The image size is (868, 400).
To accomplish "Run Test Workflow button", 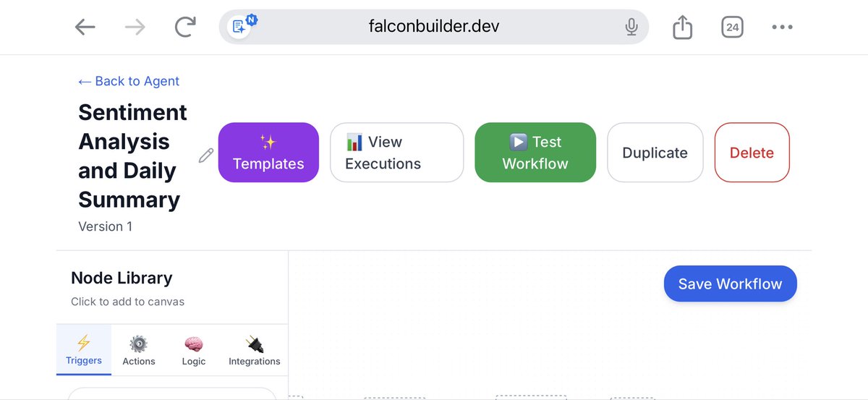I will coord(535,153).
